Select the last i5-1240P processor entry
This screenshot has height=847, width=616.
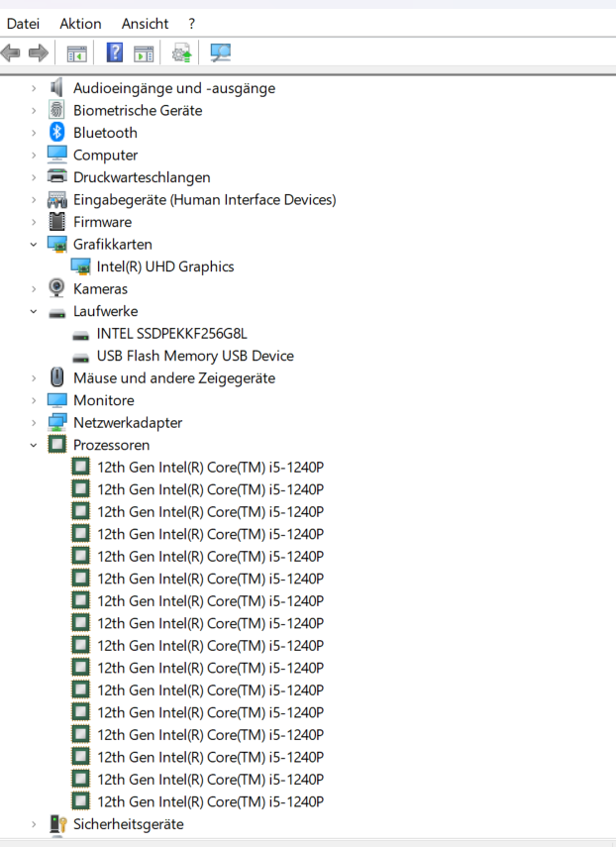click(211, 801)
